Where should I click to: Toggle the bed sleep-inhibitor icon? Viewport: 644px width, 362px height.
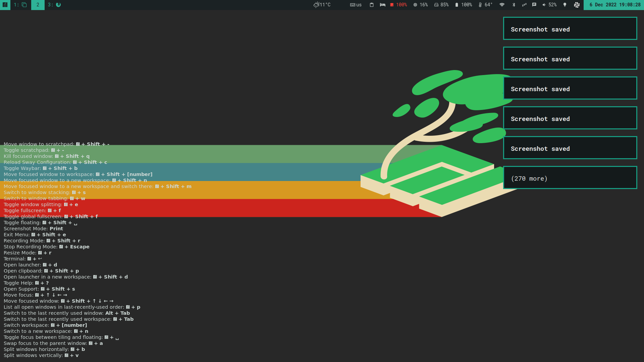(x=382, y=5)
